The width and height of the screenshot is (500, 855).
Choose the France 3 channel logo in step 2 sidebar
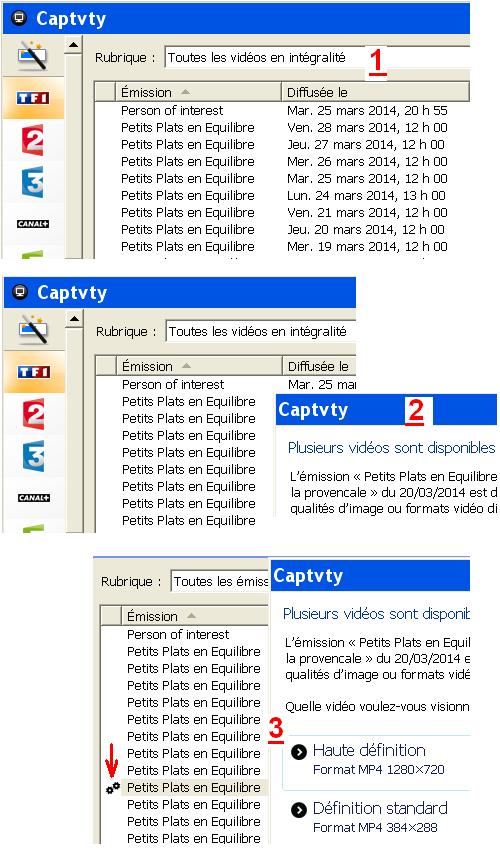click(x=34, y=456)
